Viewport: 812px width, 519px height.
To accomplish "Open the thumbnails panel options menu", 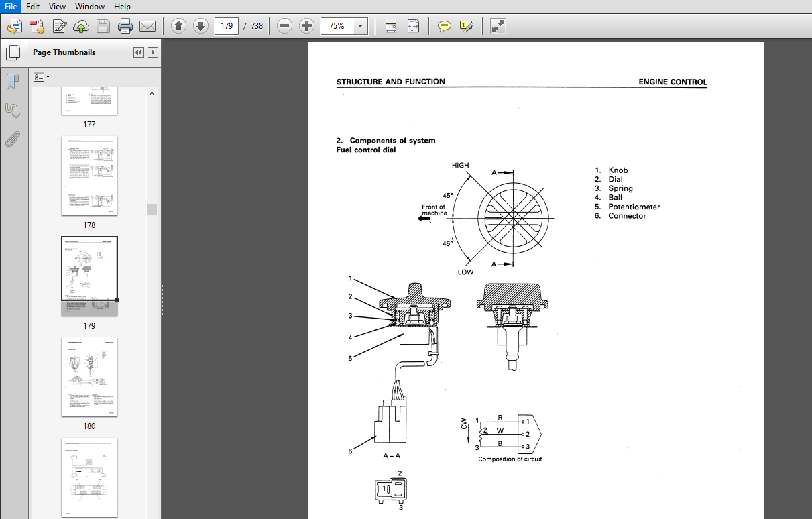I will (x=42, y=77).
